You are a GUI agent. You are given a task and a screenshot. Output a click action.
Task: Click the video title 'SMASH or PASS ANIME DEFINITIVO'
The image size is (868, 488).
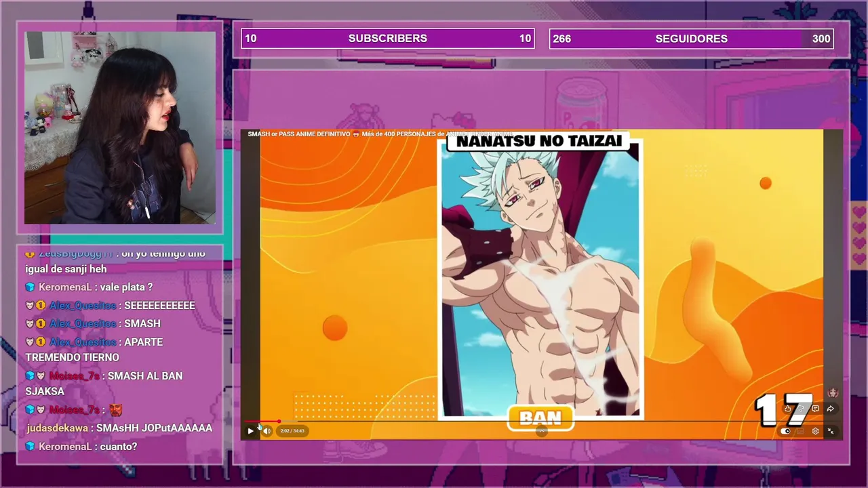(299, 134)
